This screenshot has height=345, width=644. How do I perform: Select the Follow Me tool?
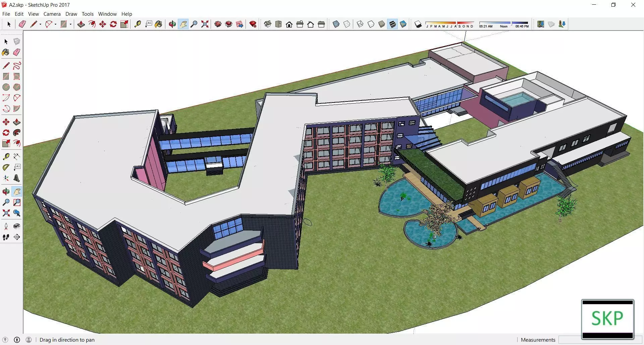(17, 133)
